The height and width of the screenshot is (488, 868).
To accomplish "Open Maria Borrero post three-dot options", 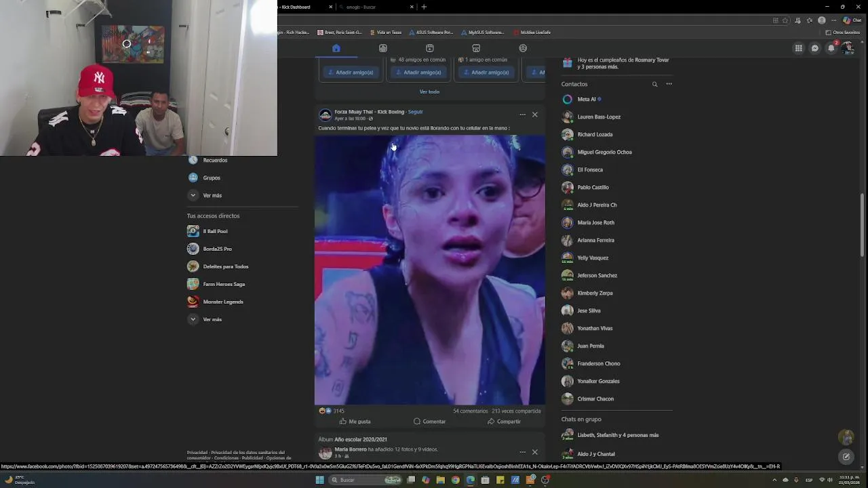I will tap(522, 452).
